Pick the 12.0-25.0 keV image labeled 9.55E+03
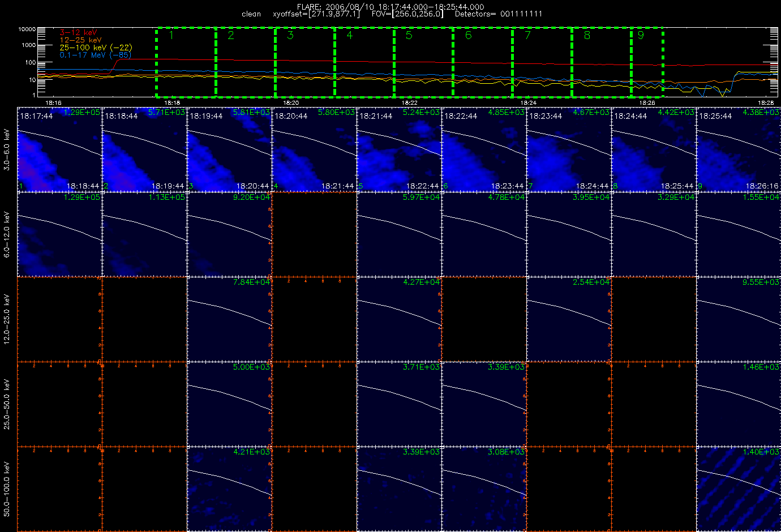The image size is (781, 532). coord(739,319)
